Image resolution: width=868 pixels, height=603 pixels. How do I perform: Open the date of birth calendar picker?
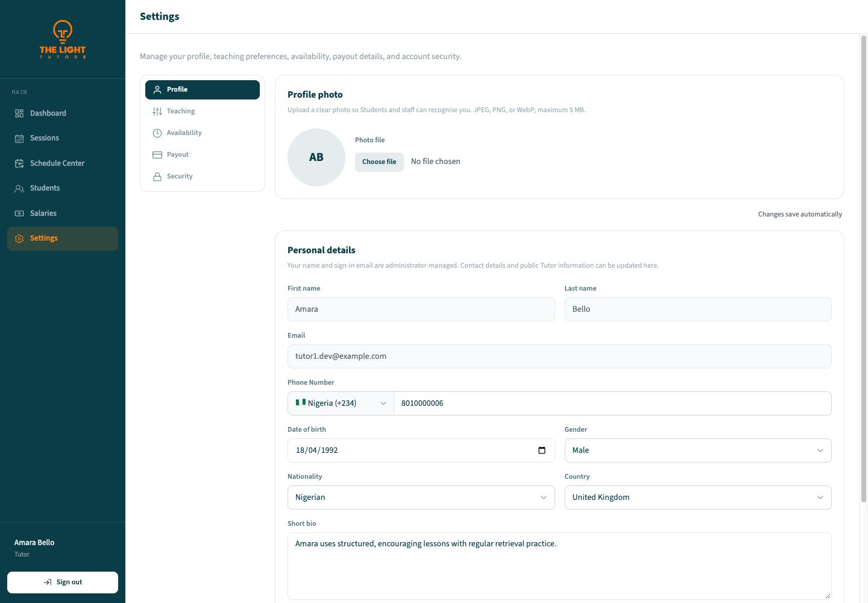(x=542, y=450)
